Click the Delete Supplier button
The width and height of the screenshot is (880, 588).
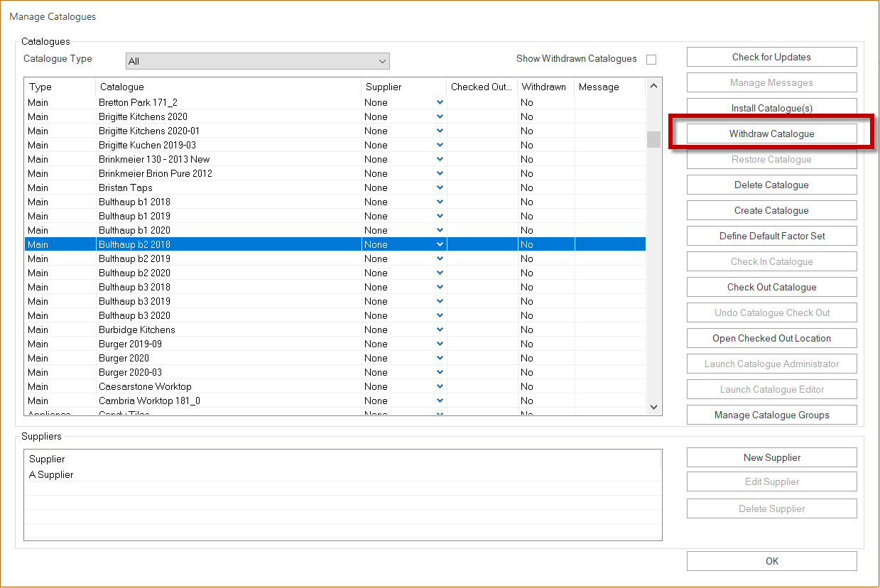point(771,508)
